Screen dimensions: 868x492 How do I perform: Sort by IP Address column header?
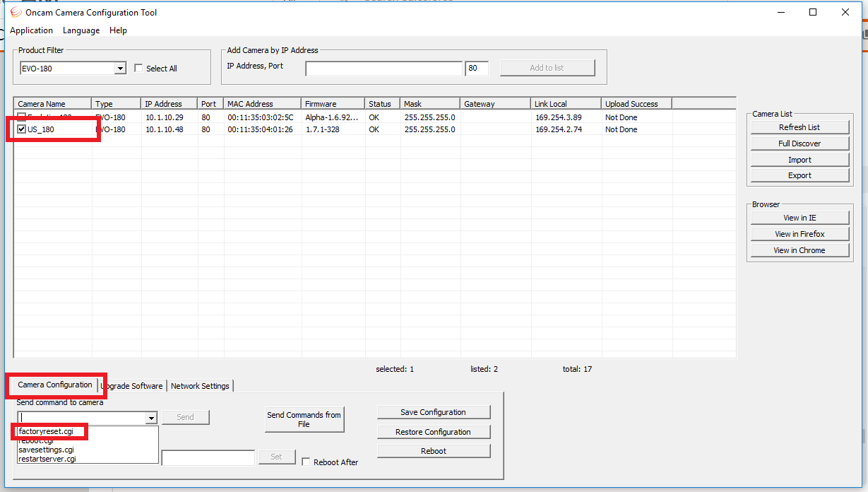pyautogui.click(x=170, y=104)
